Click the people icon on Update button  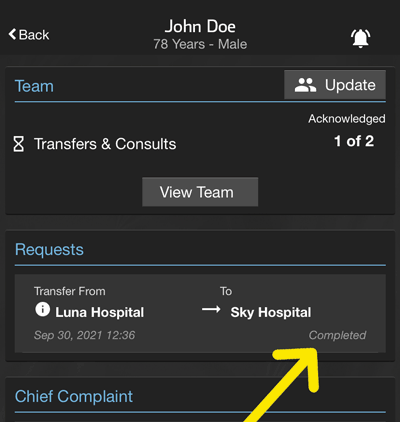point(305,85)
